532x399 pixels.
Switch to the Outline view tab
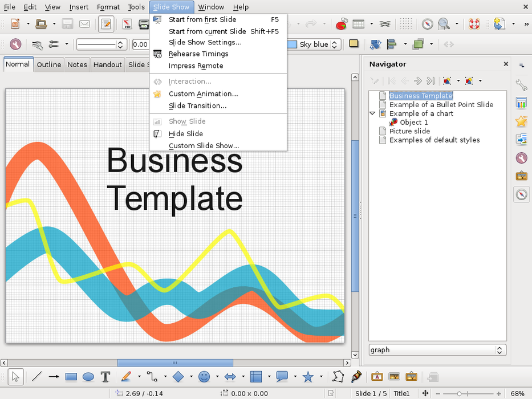click(49, 64)
